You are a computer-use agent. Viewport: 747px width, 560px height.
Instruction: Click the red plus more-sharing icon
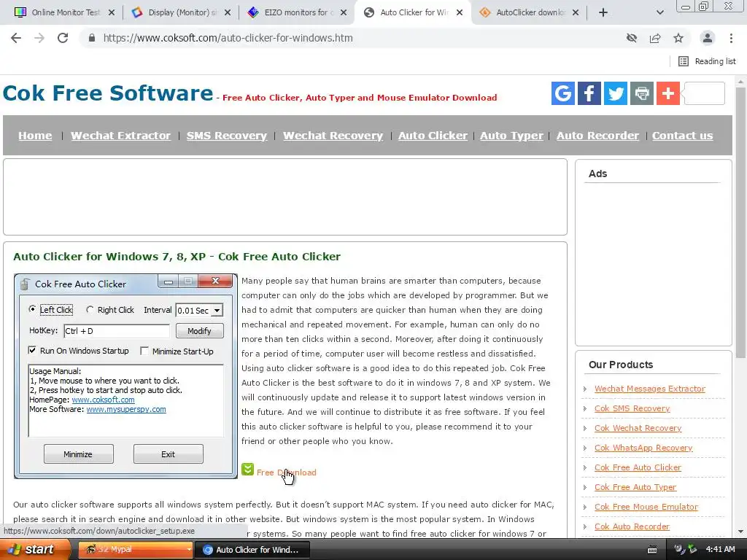pyautogui.click(x=668, y=93)
